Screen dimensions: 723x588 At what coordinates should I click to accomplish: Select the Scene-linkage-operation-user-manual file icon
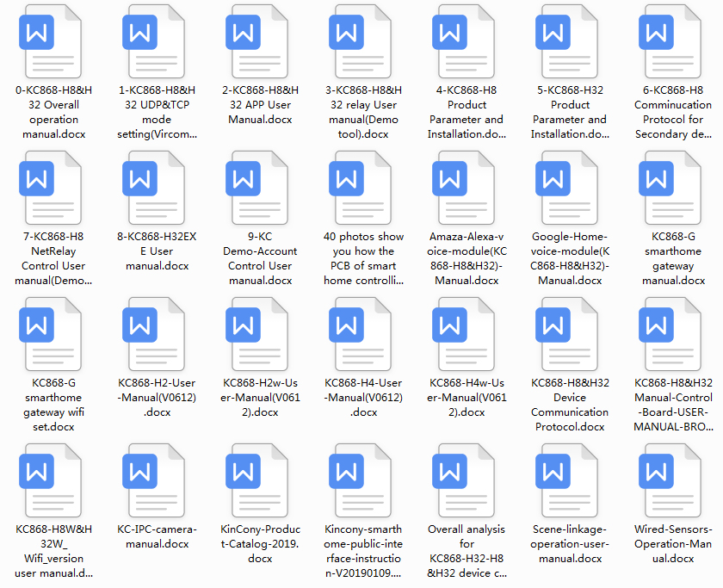coord(570,480)
